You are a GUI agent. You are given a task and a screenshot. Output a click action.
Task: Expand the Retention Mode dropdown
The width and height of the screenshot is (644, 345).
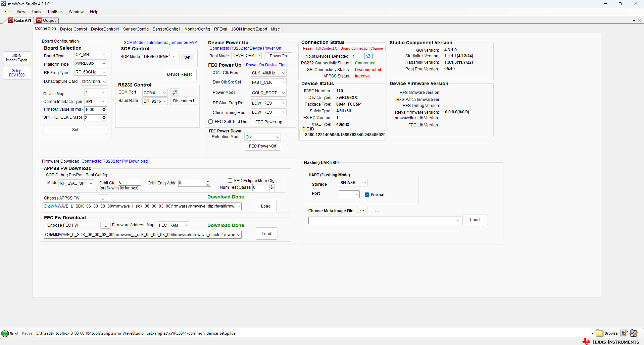[262, 137]
